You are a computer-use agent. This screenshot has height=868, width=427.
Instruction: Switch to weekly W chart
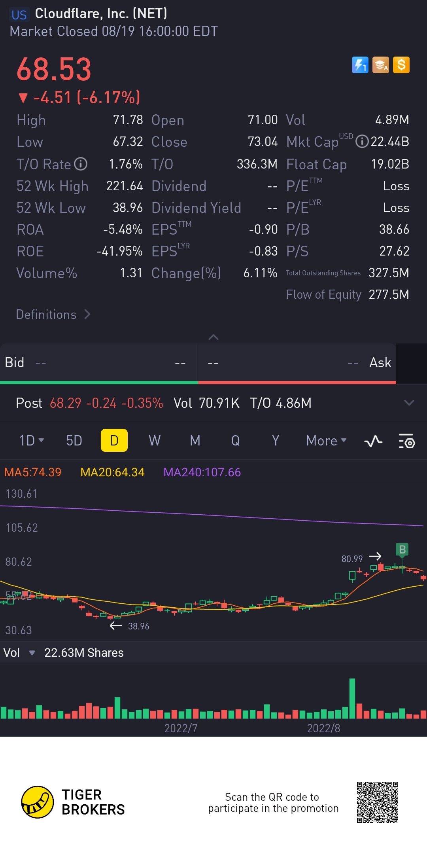[155, 440]
